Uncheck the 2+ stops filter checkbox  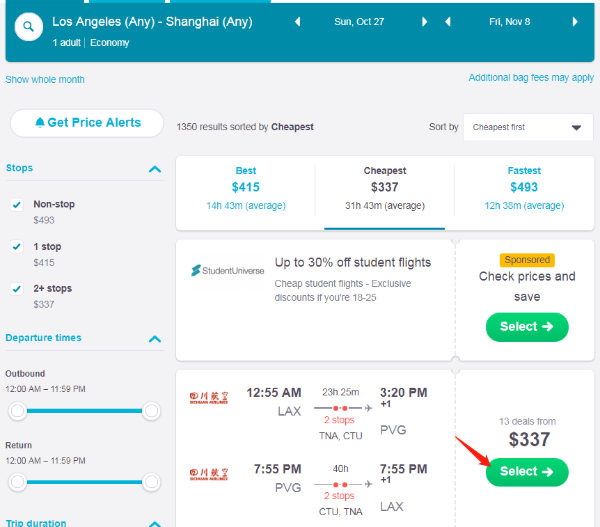pos(17,288)
